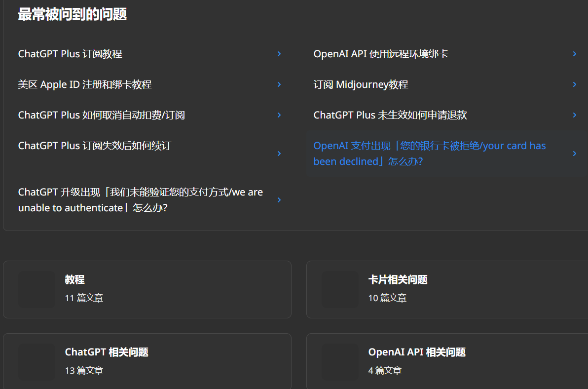Click the "OpenAI API 相关问题" category thumbnail square
Viewport: 588px width, 389px height.
(x=340, y=362)
